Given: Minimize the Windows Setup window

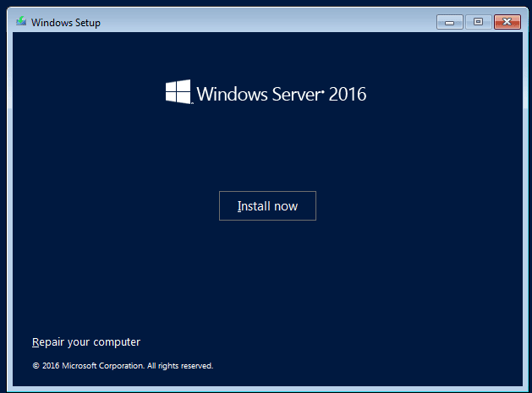Looking at the screenshot, I should (449, 22).
